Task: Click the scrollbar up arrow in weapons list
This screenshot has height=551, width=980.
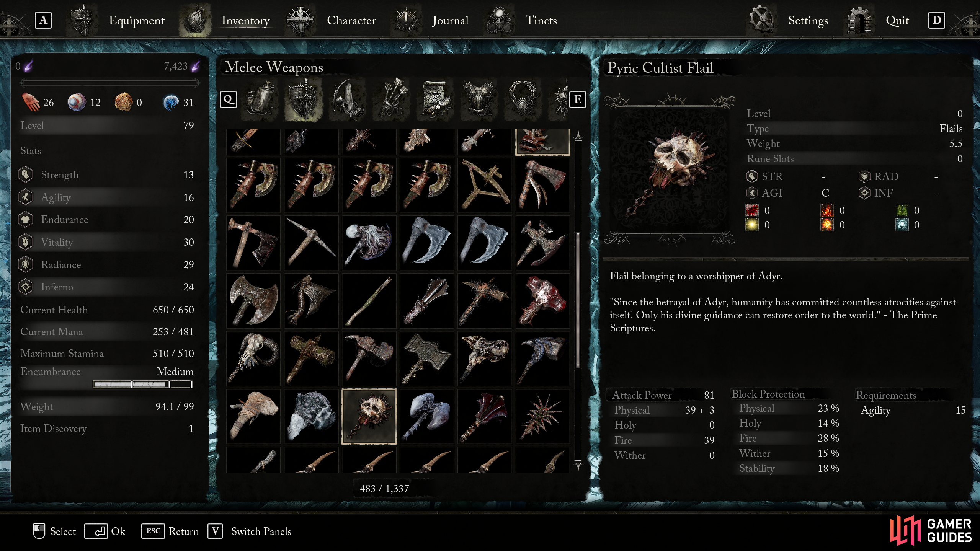Action: (578, 135)
